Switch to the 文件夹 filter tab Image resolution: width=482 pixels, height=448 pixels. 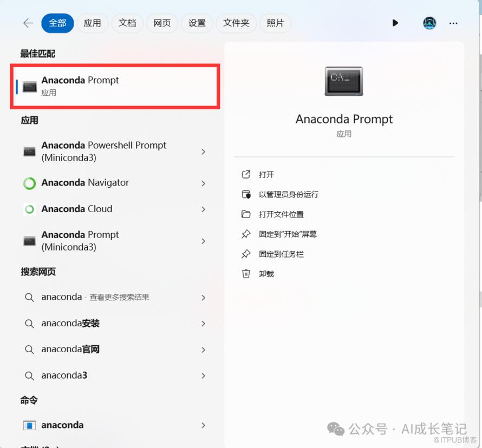tap(236, 23)
